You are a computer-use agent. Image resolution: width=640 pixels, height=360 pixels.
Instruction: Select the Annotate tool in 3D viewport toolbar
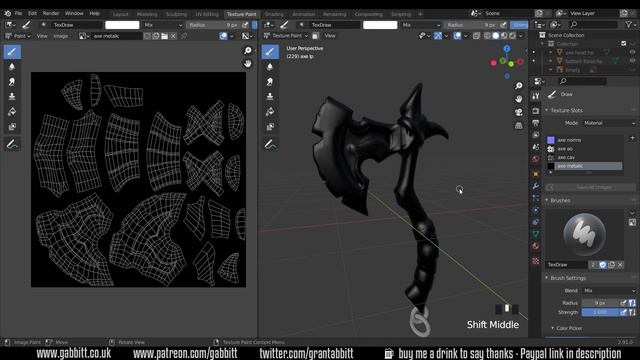pos(270,144)
